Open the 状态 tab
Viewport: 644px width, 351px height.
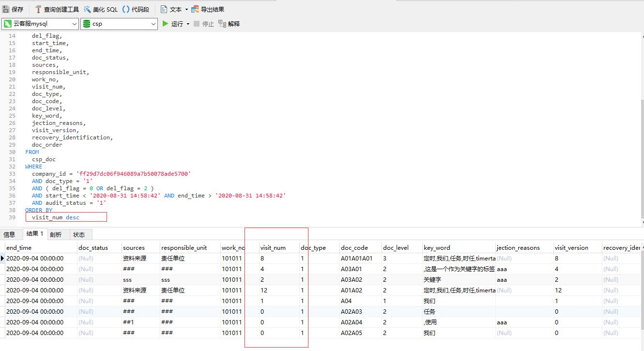79,234
